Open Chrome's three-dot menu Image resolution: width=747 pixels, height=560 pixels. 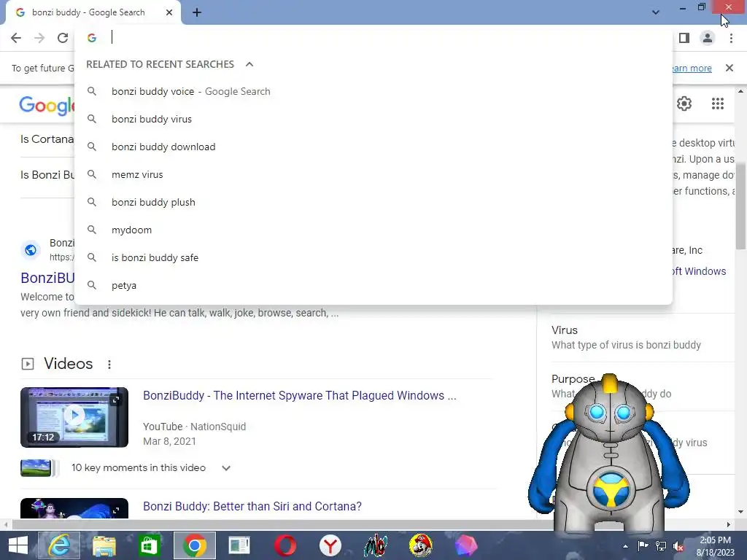[731, 38]
